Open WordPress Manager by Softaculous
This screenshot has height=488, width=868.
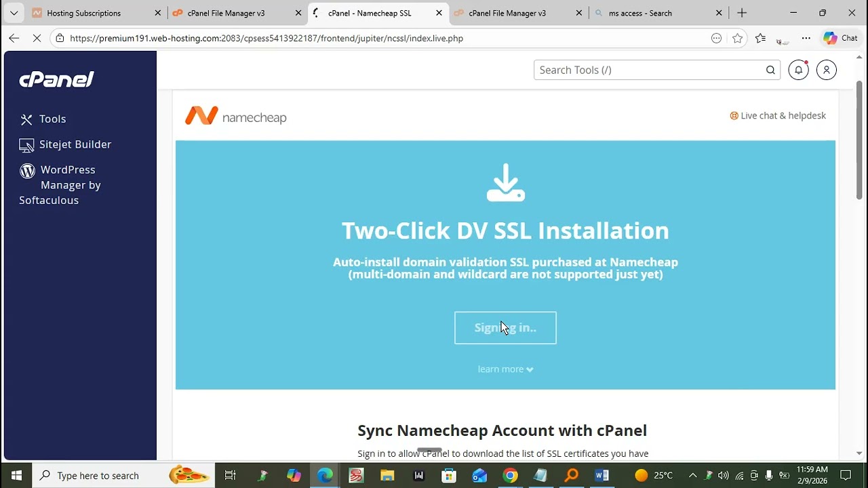(x=60, y=185)
